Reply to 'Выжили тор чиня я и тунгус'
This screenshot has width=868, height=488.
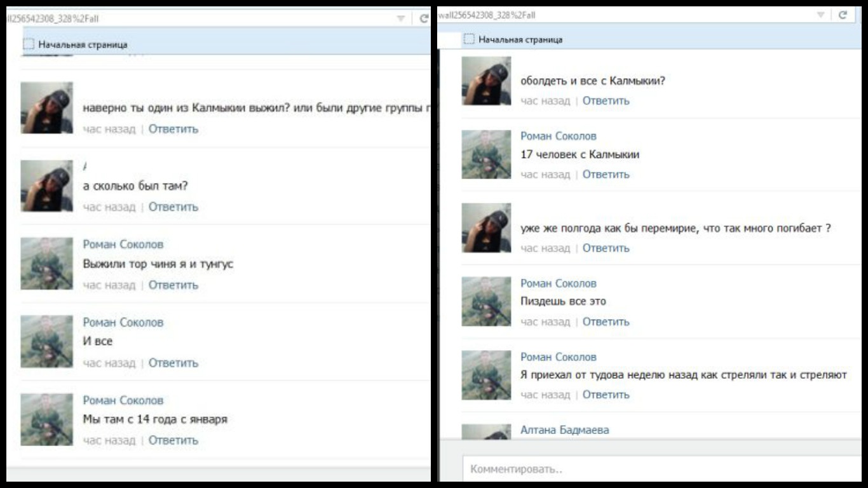tap(173, 285)
